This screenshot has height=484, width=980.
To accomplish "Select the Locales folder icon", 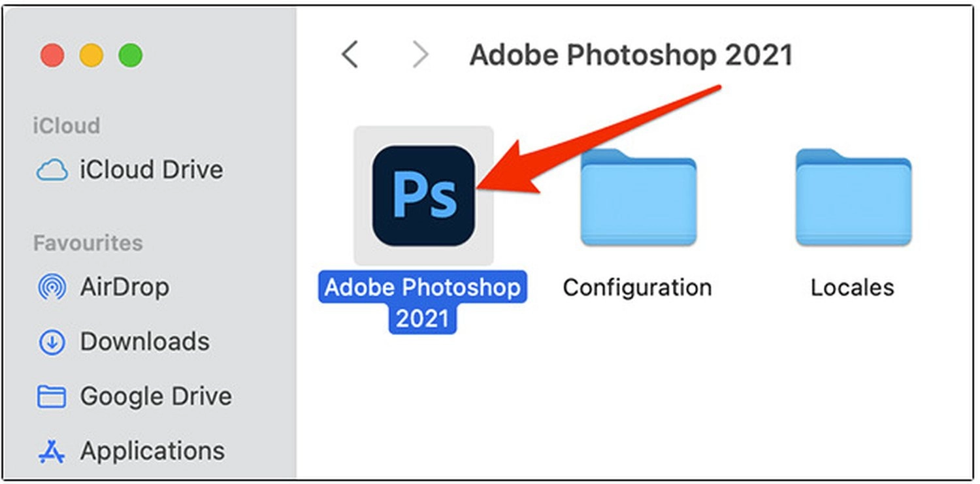I will tap(853, 197).
